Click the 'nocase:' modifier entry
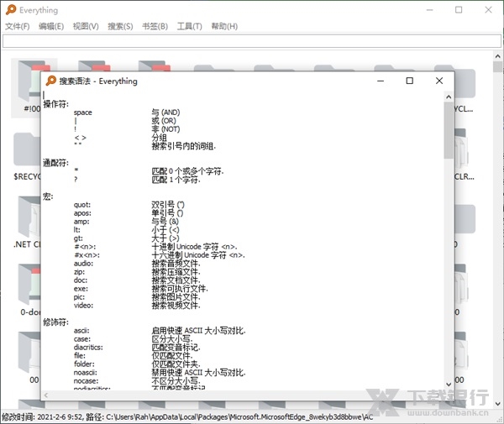Screen dimensions: 504x424 [x=87, y=381]
